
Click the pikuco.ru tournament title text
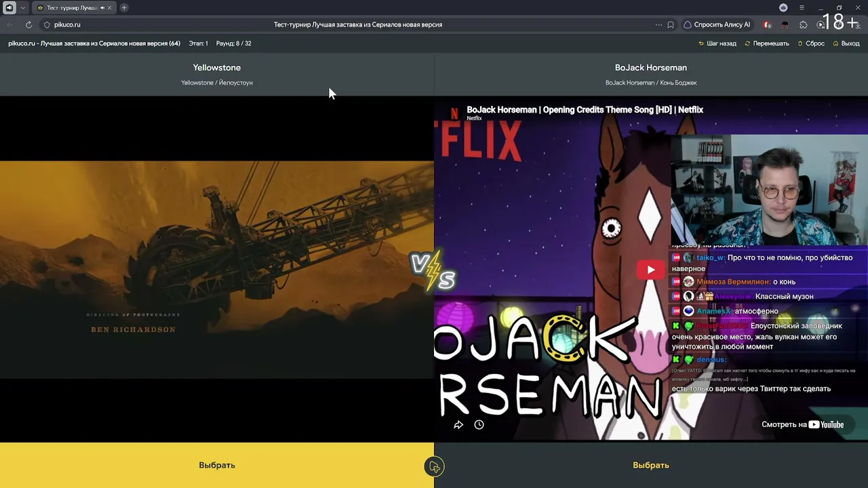pyautogui.click(x=94, y=43)
